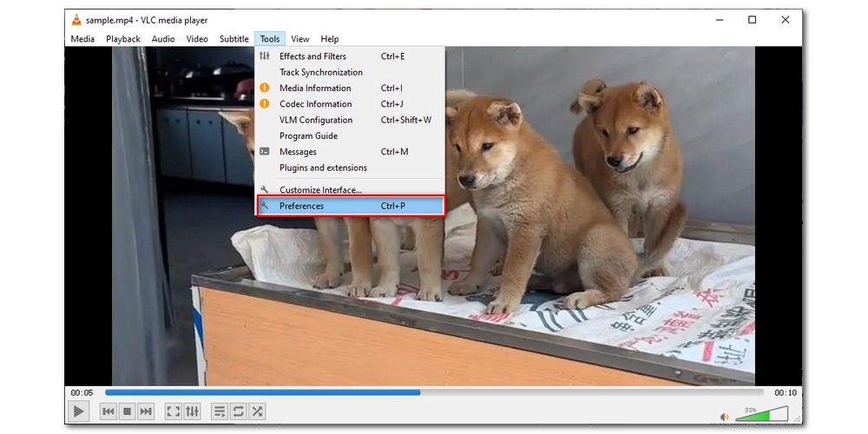868x434 pixels.
Task: Open the Playback menu
Action: (x=123, y=39)
